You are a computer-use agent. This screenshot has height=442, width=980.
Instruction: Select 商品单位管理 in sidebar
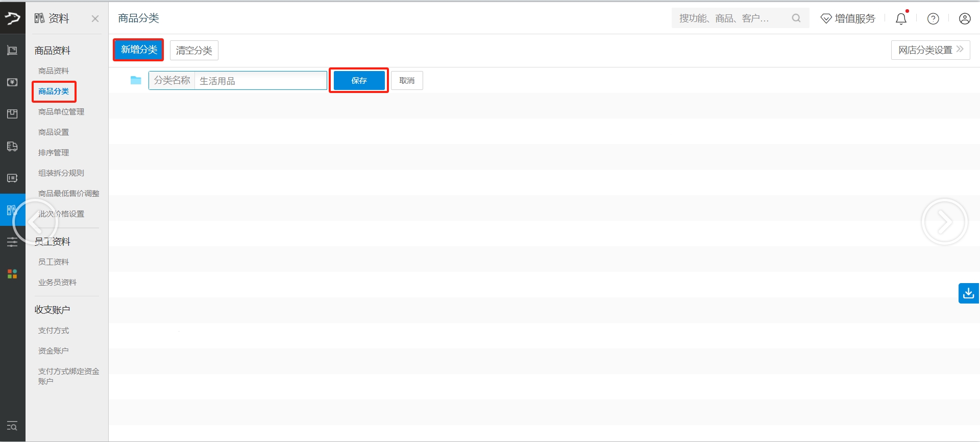tap(61, 112)
